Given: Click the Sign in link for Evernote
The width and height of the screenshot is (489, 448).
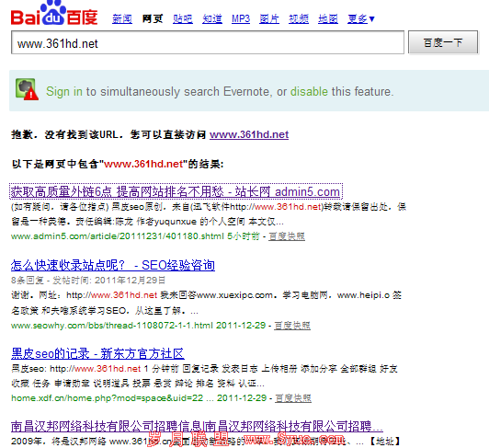Looking at the screenshot, I should [64, 91].
